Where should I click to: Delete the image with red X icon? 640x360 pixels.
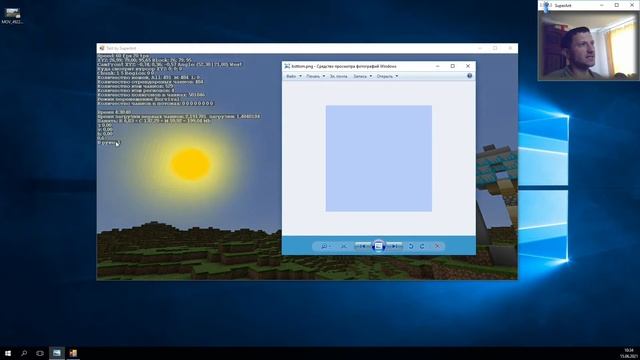click(438, 246)
